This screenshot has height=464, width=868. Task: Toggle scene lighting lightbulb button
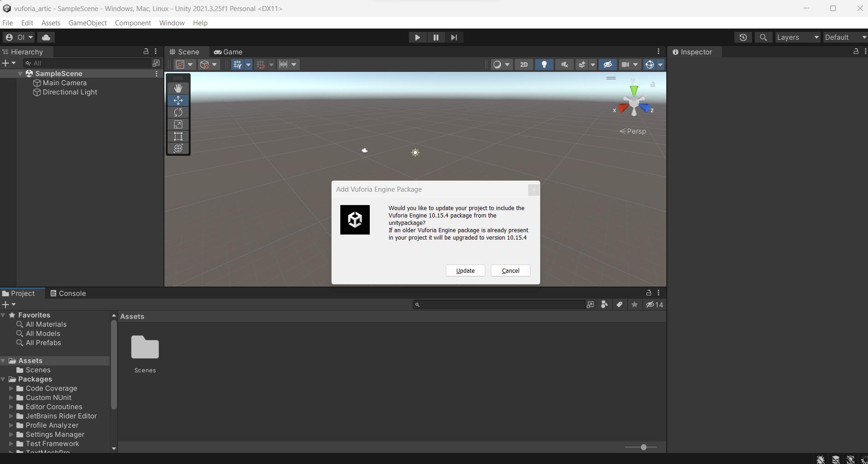pos(544,65)
